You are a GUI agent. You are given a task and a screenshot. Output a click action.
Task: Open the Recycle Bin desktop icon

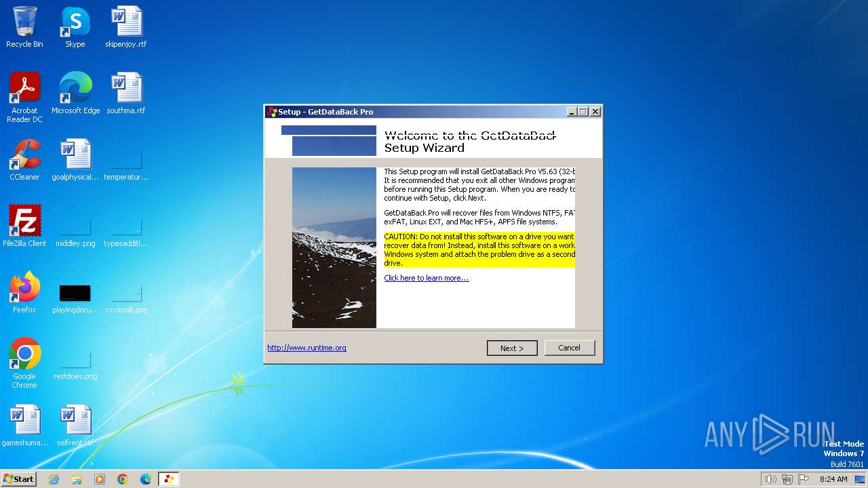pos(24,27)
